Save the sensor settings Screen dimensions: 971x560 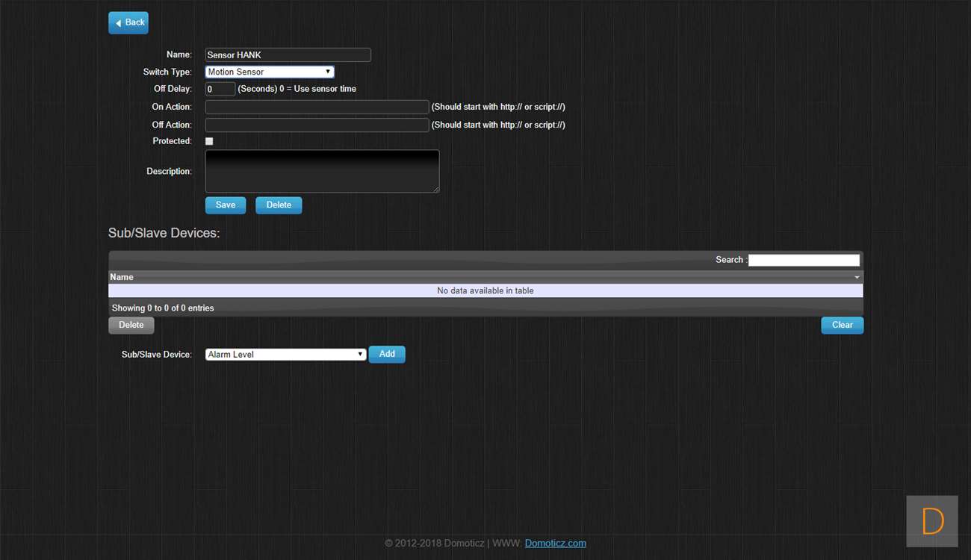coord(226,205)
